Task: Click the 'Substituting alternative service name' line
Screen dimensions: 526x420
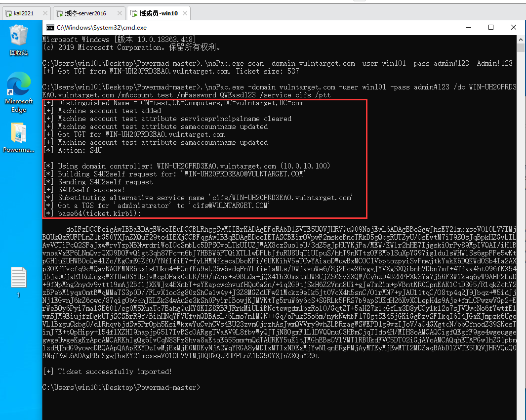Action: (198, 198)
